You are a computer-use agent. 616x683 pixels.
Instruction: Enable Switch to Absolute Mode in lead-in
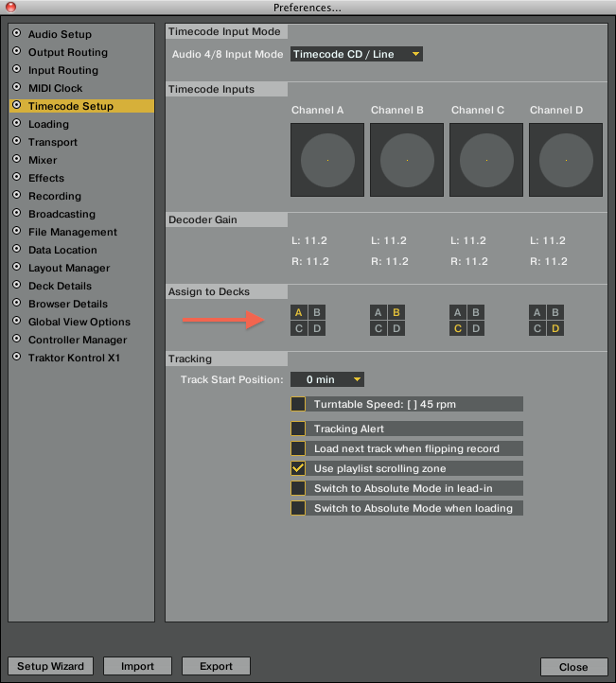(x=299, y=488)
